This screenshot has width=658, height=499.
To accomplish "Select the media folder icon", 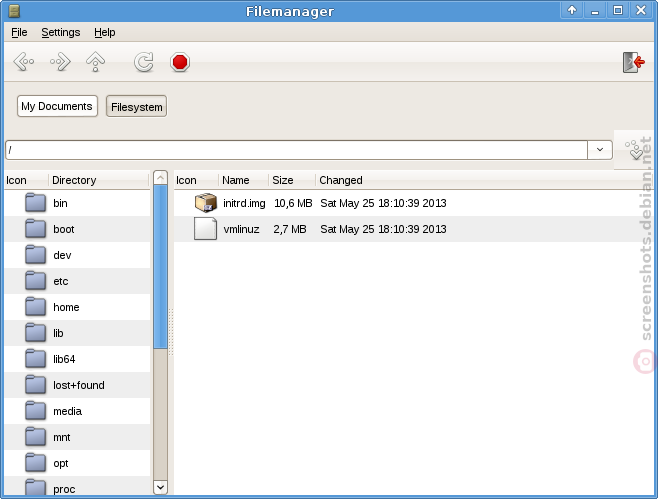I will pyautogui.click(x=35, y=411).
